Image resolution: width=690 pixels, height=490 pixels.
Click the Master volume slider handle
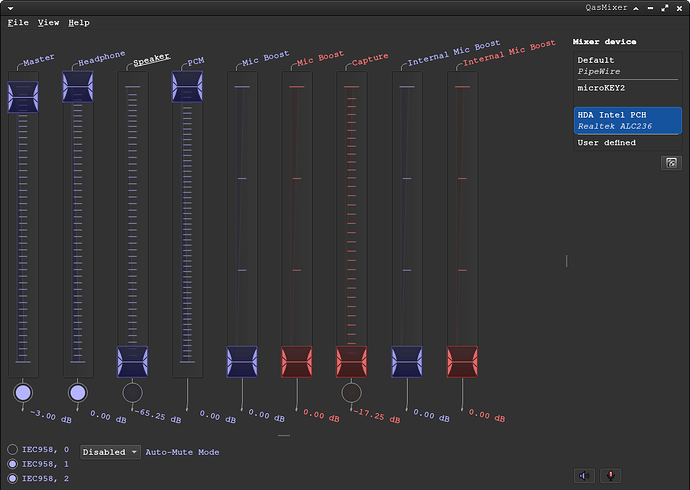23,97
